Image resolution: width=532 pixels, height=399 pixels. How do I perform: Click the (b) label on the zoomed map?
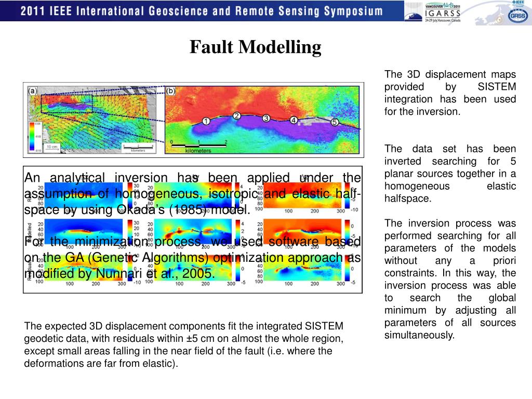[170, 90]
